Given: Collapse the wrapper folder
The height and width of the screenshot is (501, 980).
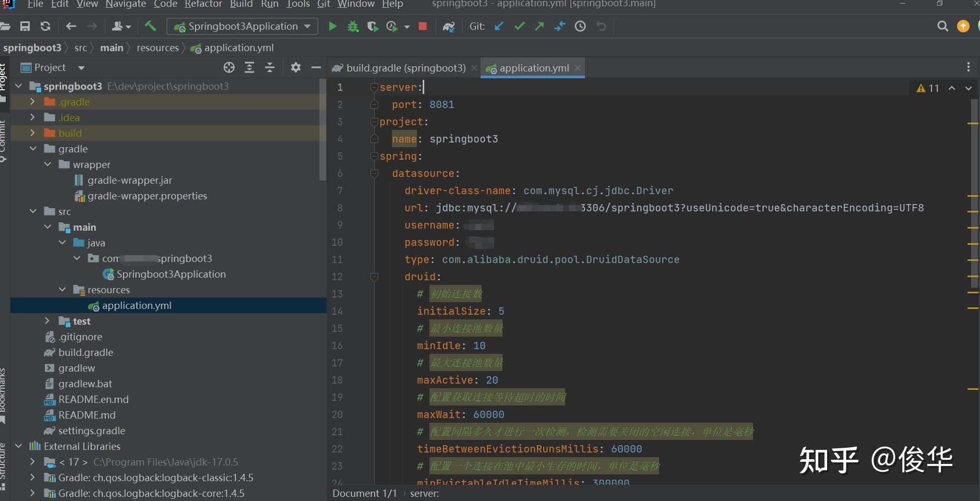Looking at the screenshot, I should 47,164.
